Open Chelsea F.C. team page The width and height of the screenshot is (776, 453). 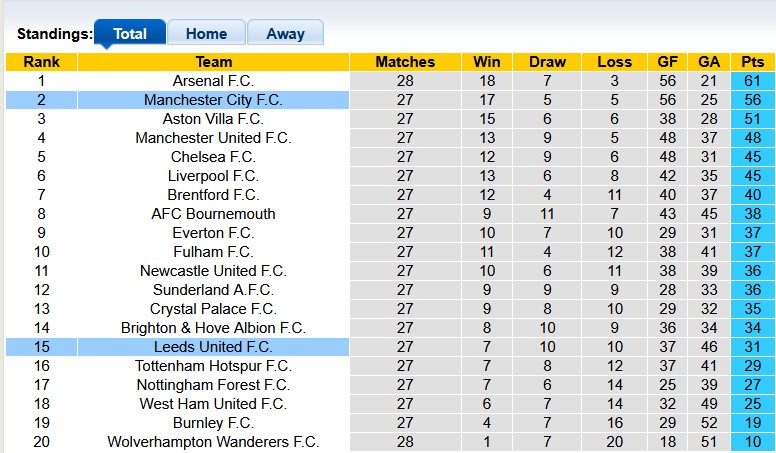pyautogui.click(x=213, y=157)
